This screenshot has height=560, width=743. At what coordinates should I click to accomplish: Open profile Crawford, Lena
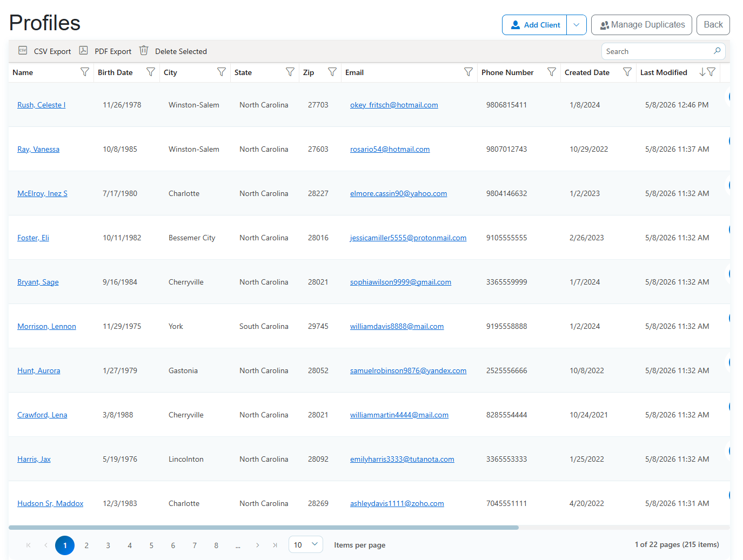(42, 415)
